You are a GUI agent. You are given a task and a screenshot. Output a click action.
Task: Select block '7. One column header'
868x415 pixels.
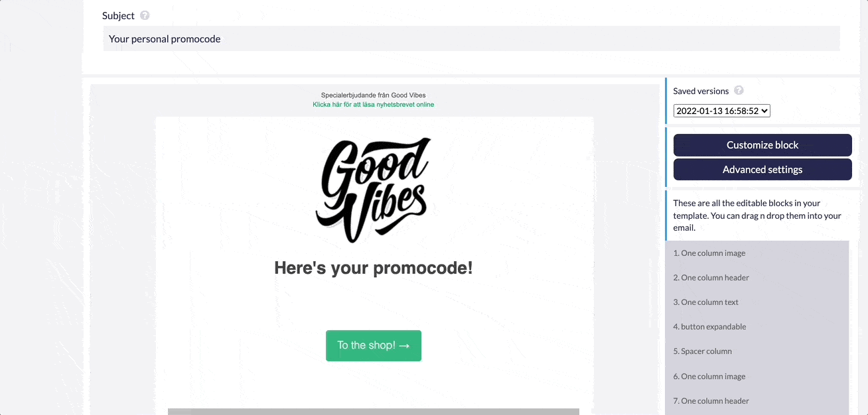711,401
